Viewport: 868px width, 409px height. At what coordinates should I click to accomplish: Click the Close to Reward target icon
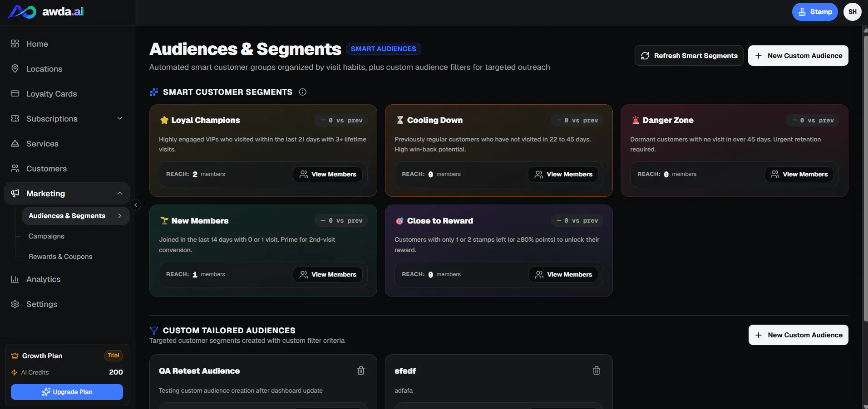click(x=400, y=221)
